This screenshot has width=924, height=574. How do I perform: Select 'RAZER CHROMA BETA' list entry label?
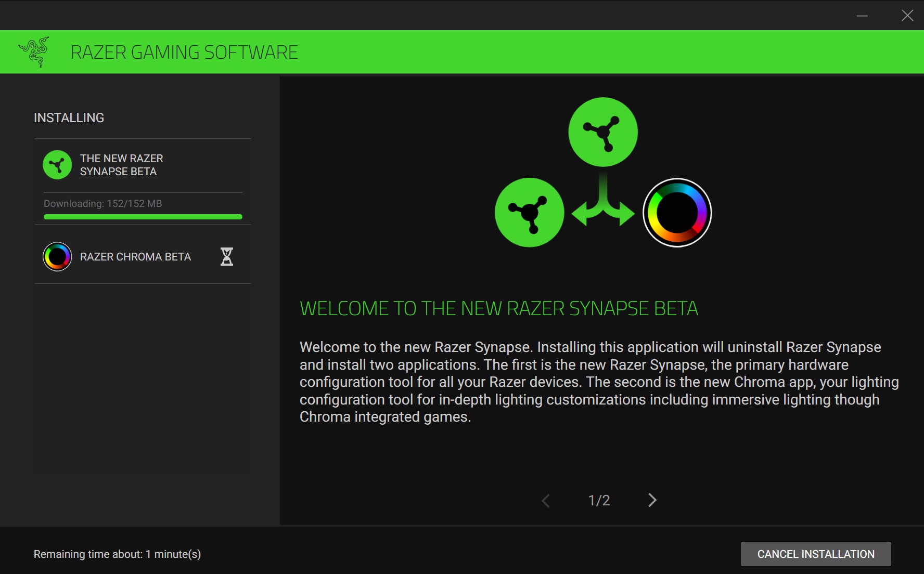pyautogui.click(x=135, y=257)
